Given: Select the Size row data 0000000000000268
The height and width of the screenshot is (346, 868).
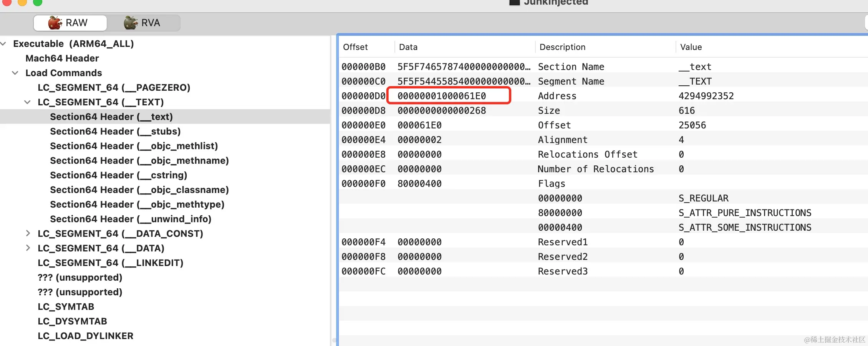Looking at the screenshot, I should [x=442, y=111].
